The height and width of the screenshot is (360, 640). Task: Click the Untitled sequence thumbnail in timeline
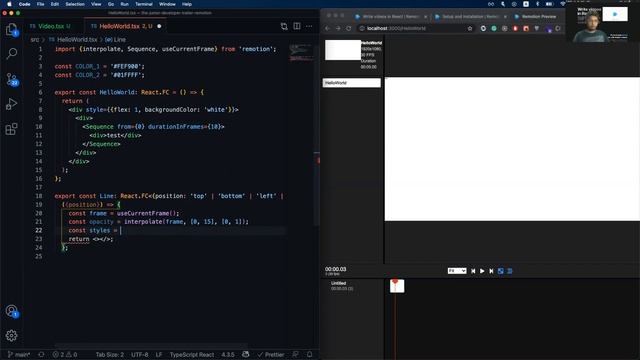point(397,286)
